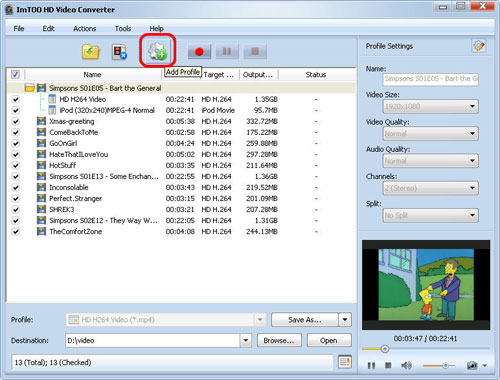
Task: Click the film icon beside GoOnGirl
Action: (x=41, y=143)
